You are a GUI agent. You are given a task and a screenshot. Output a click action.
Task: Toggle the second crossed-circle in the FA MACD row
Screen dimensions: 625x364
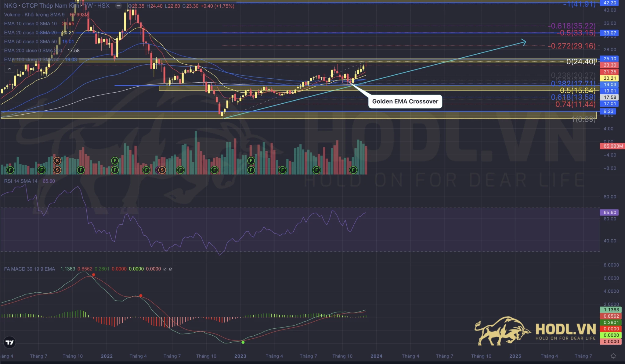coord(171,269)
